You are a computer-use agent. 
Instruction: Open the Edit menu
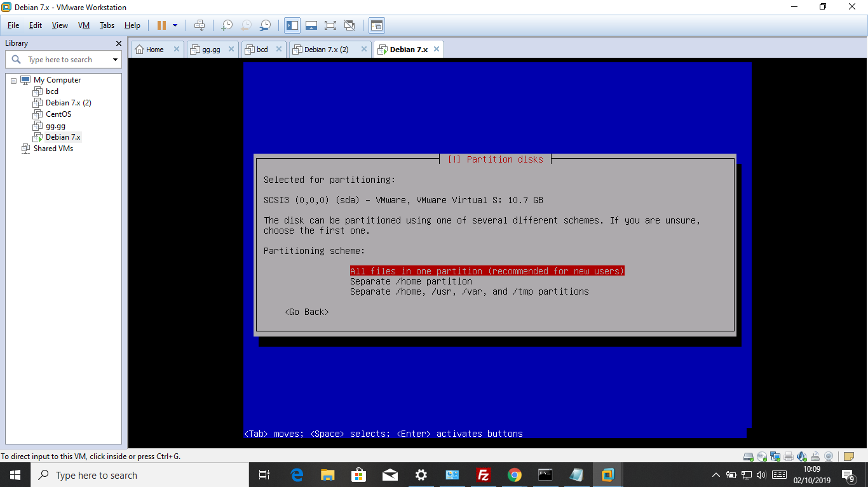[36, 25]
